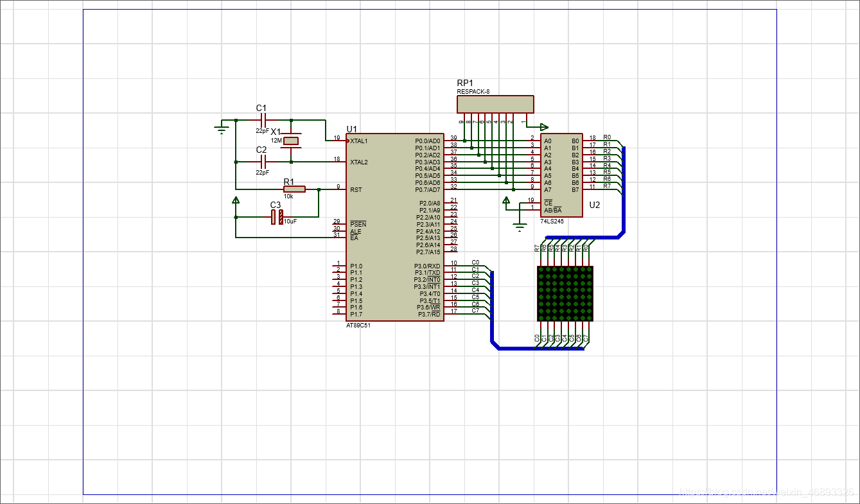
Task: Select the 74LS245 buffer chip U2
Action: (x=561, y=177)
